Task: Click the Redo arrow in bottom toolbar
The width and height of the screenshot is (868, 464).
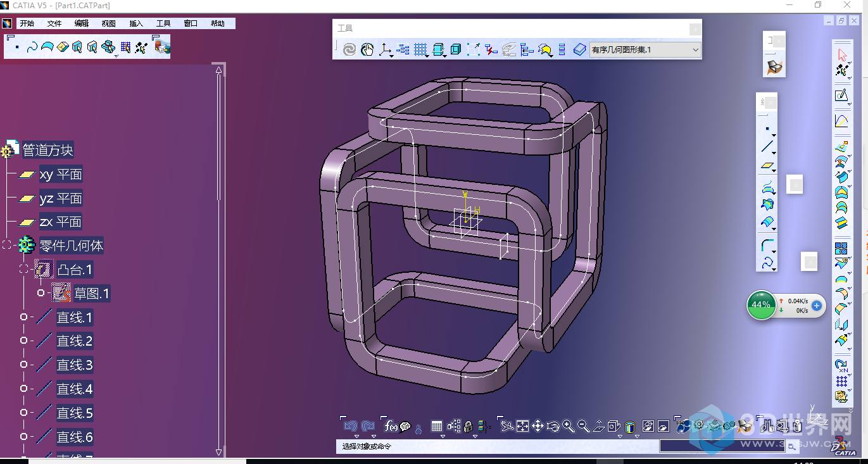Action: (367, 426)
